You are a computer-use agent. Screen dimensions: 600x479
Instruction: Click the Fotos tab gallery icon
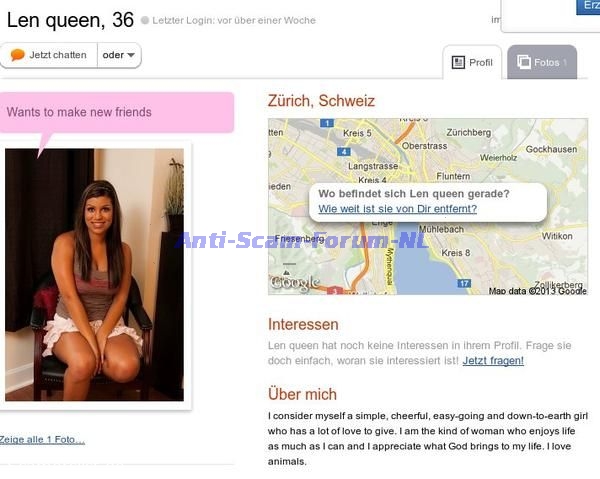524,62
